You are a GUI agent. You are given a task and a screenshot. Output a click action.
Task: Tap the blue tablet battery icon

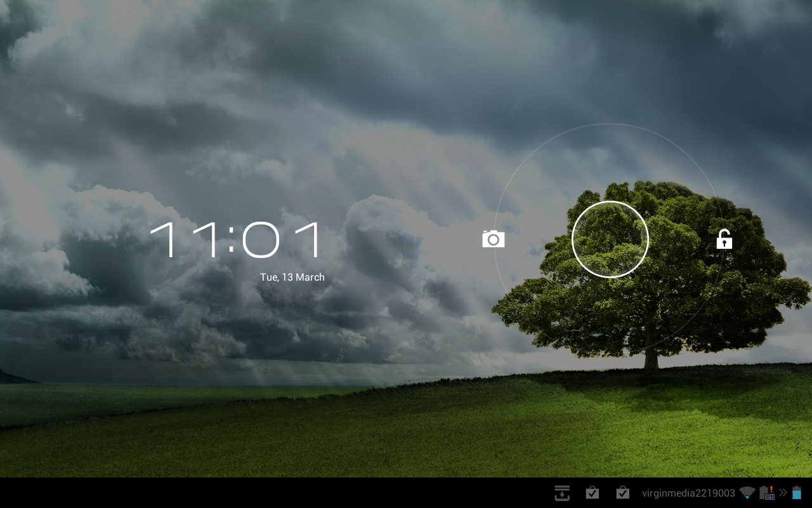pyautogui.click(x=797, y=493)
